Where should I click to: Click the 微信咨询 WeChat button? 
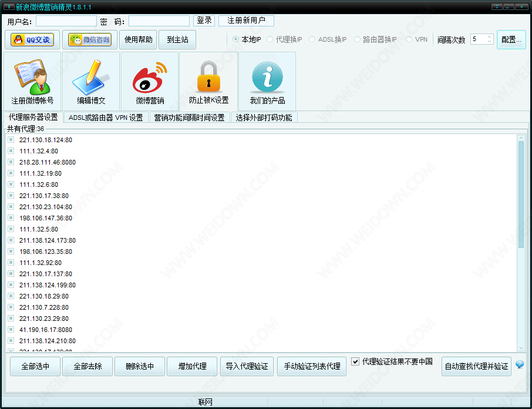pyautogui.click(x=90, y=40)
